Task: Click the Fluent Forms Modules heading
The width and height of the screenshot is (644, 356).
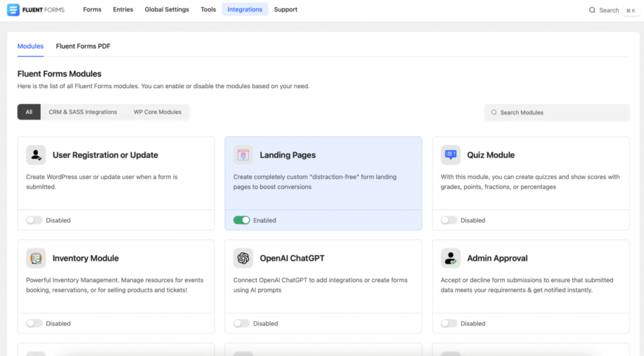Action: [59, 74]
